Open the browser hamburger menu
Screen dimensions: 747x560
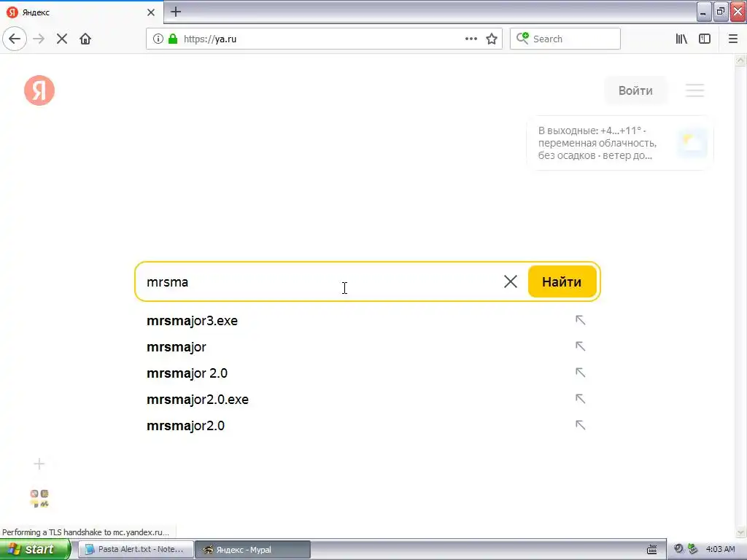point(733,39)
